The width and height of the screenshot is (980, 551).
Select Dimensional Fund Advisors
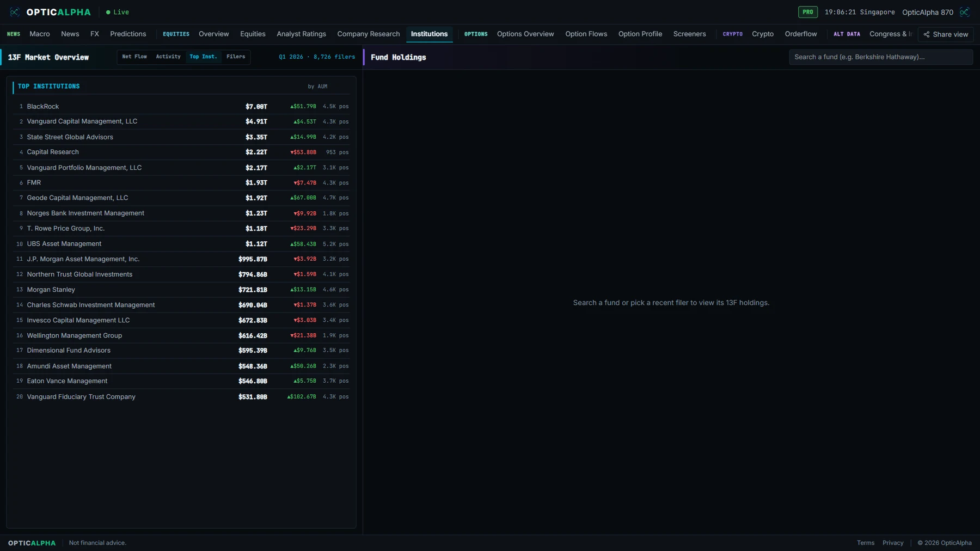[x=181, y=350]
